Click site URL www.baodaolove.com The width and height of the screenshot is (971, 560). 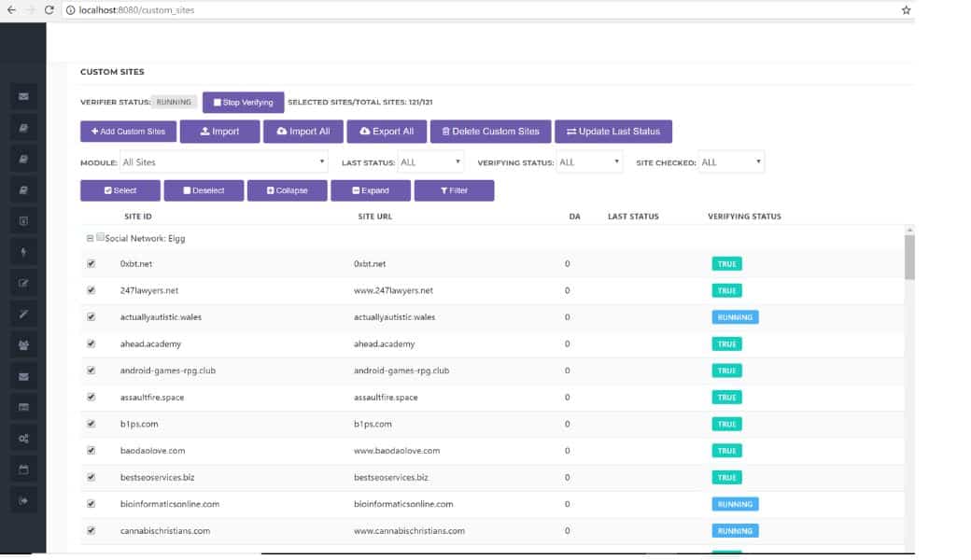(397, 451)
